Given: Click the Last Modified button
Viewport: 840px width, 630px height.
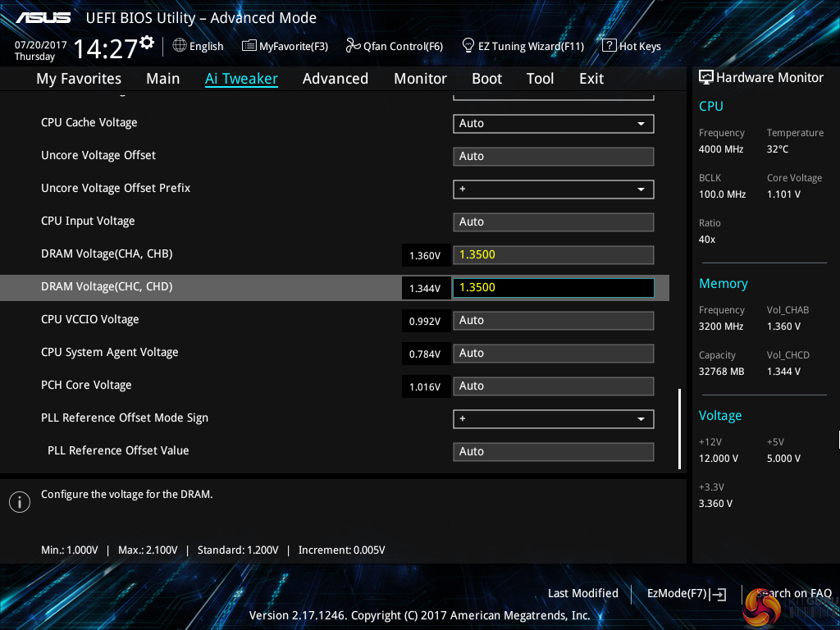Looking at the screenshot, I should pyautogui.click(x=583, y=593).
